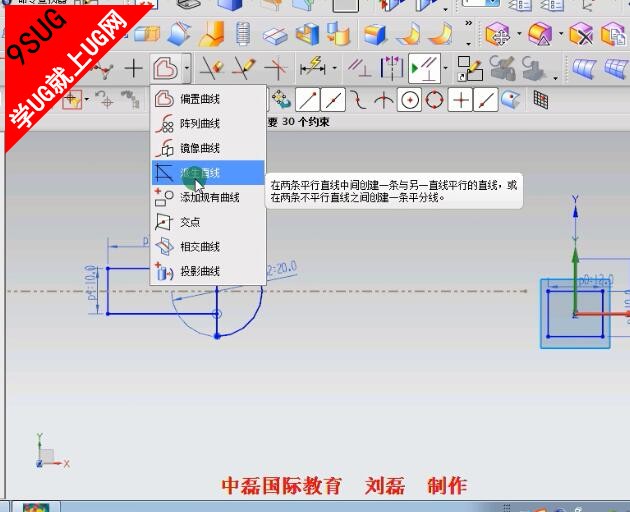The width and height of the screenshot is (630, 512).
Task: Click the Point (plus) tool in the sketch toolbar
Action: (134, 68)
